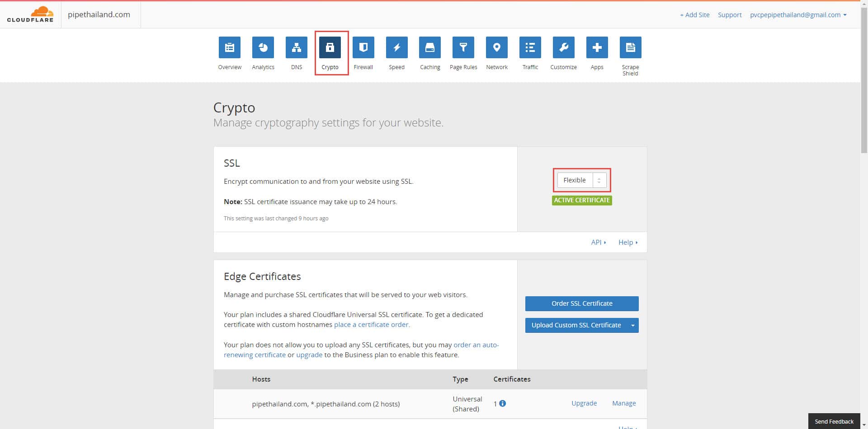
Task: Click the Universal (Shared) type cell
Action: (x=467, y=404)
